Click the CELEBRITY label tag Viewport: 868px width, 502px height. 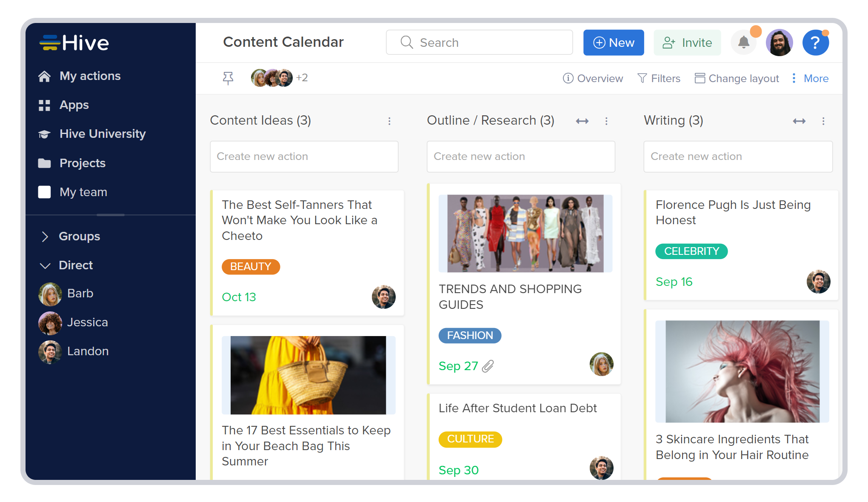[691, 251]
